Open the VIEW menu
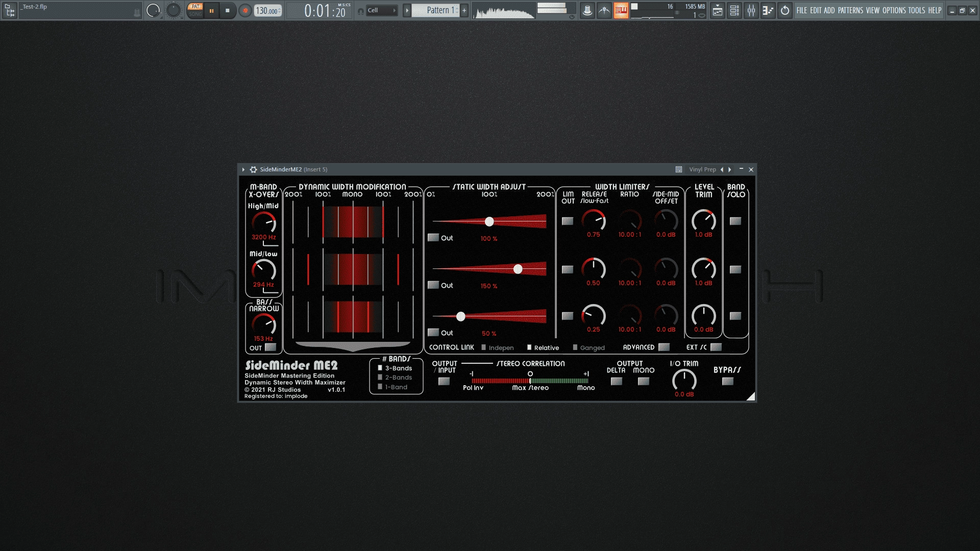Screen dimensions: 980x551 click(x=873, y=10)
